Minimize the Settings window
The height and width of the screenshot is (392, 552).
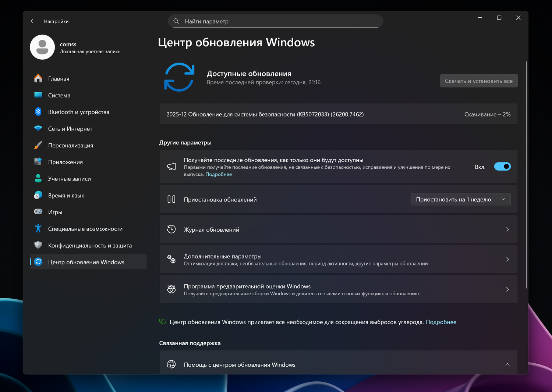480,18
